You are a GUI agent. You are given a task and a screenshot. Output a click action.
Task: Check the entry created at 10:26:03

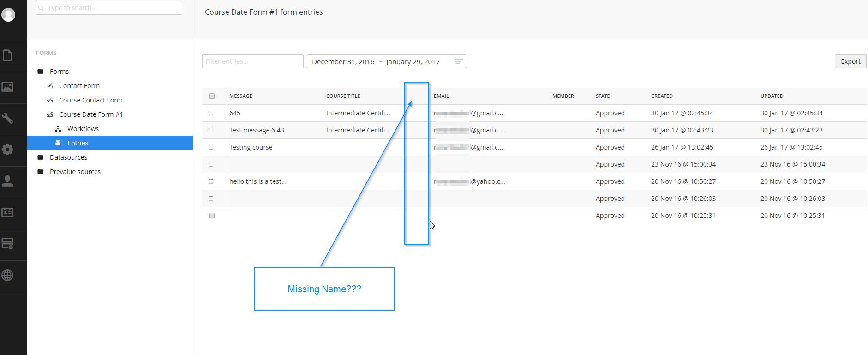(x=211, y=199)
